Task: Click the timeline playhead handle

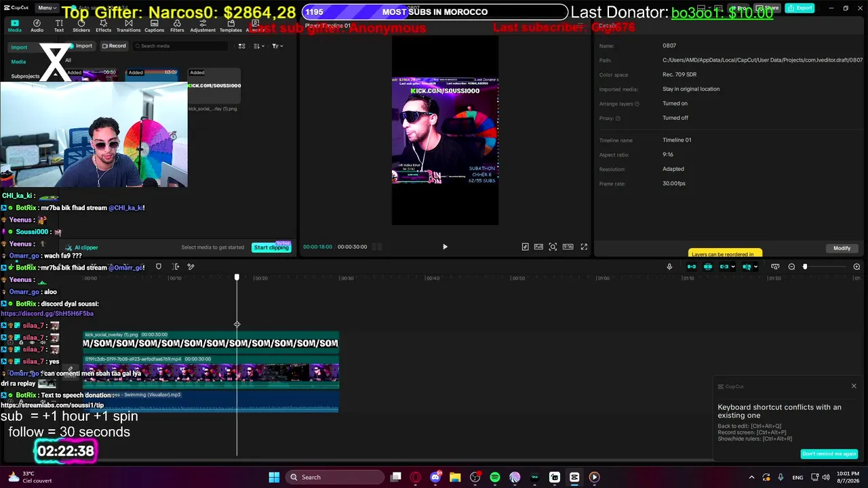Action: [237, 277]
